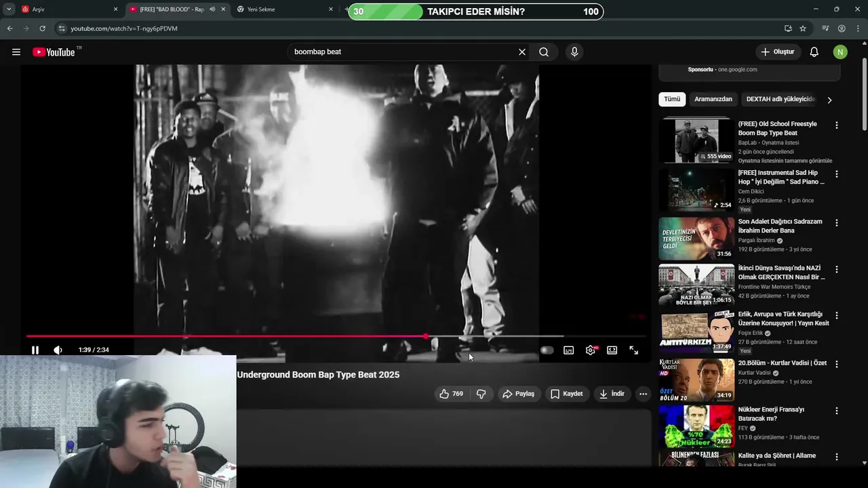This screenshot has height=488, width=868.
Task: Go back in browser history
Action: 9,28
